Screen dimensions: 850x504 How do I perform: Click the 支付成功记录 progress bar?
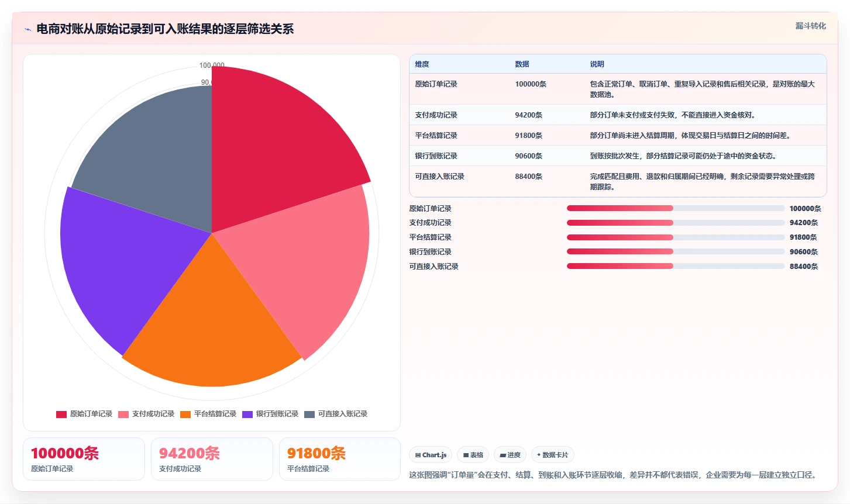676,223
